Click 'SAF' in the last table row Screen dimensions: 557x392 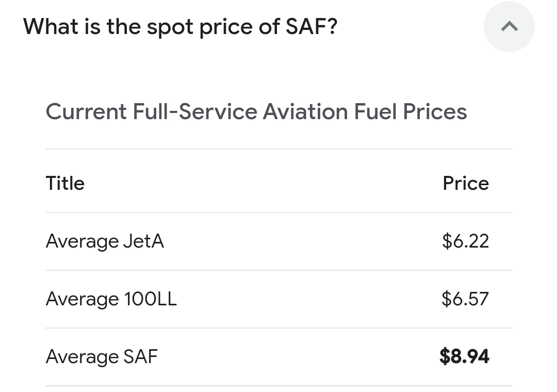pos(141,356)
